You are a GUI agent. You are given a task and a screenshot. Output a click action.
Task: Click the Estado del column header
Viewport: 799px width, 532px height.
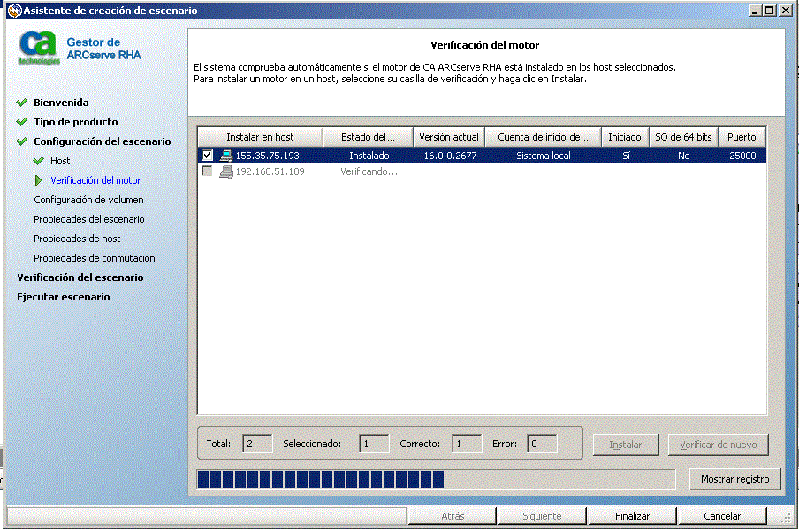[x=367, y=137]
